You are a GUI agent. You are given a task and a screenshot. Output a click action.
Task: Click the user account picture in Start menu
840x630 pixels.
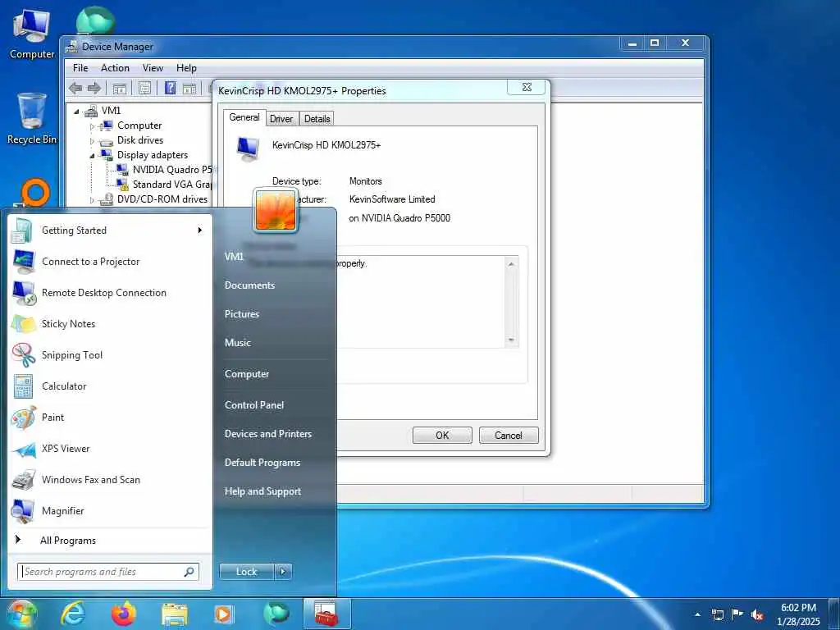[276, 210]
